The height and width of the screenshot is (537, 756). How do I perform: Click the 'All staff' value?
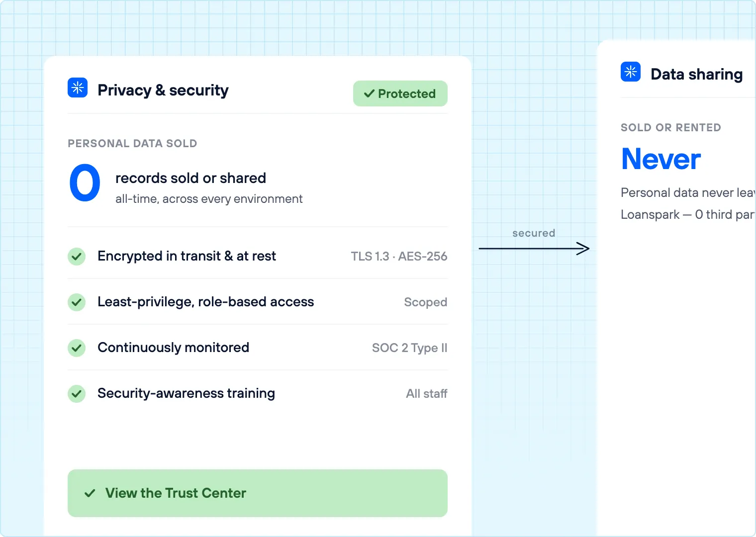click(x=427, y=394)
